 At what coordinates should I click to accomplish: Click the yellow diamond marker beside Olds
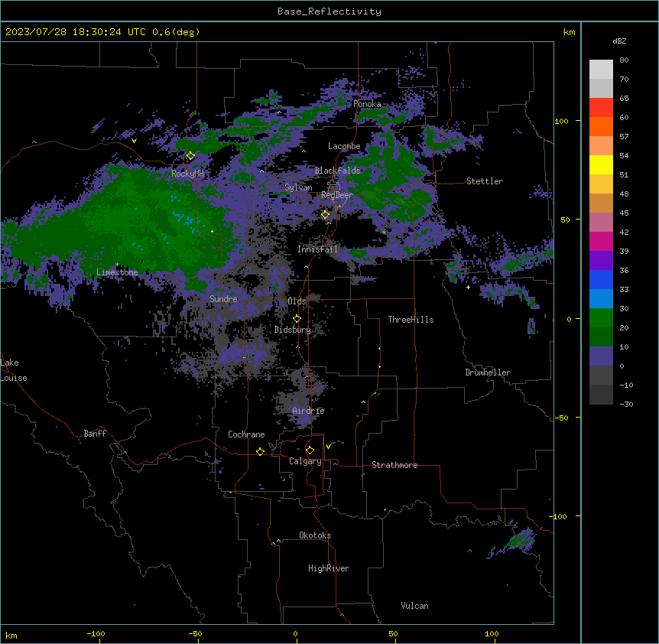point(297,319)
